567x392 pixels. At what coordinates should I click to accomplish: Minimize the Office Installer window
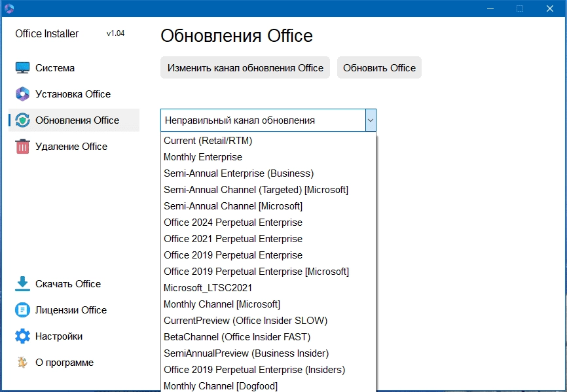[490, 9]
